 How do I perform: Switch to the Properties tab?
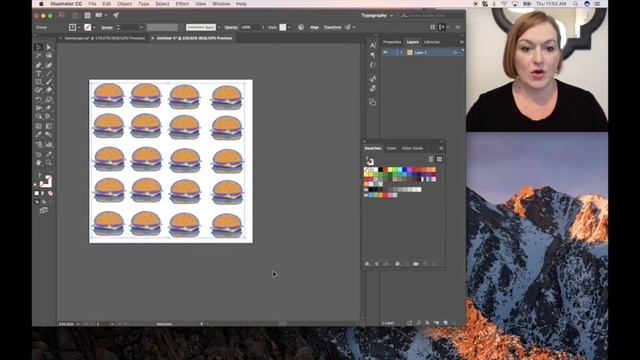pos(392,42)
